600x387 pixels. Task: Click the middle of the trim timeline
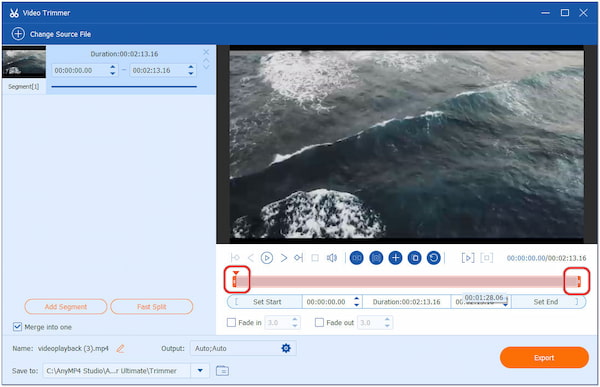[407, 282]
